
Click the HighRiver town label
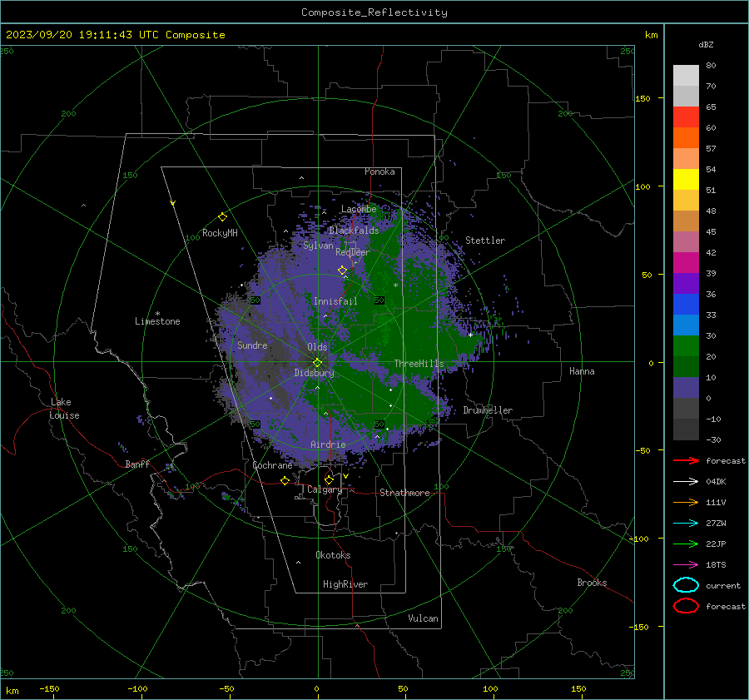(x=345, y=584)
